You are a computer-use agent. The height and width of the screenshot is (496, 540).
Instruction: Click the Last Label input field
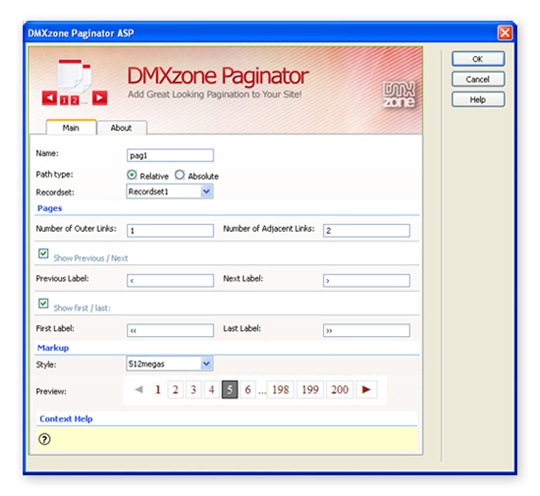coord(366,330)
